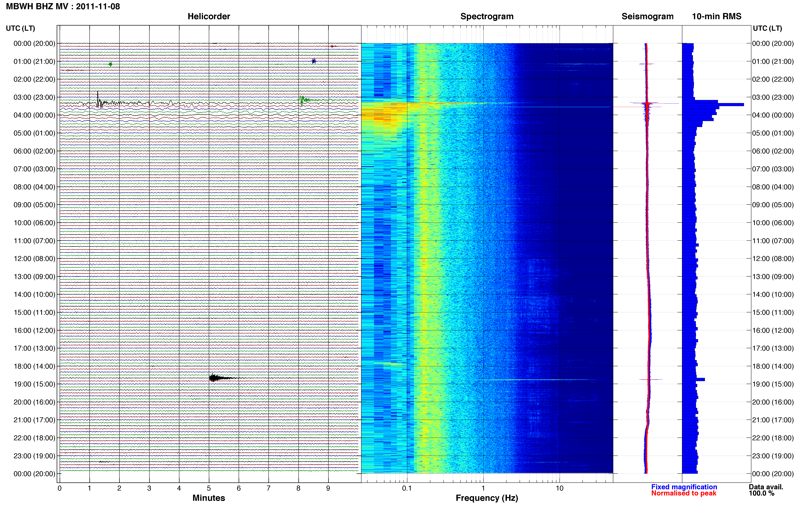Click the '14:00 (10:00)' label on the right axis

[773, 295]
